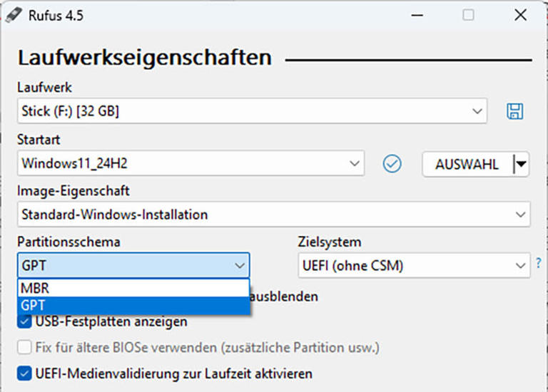The width and height of the screenshot is (548, 392).
Task: Click the Rufus USB icon in title bar
Action: pyautogui.click(x=12, y=15)
